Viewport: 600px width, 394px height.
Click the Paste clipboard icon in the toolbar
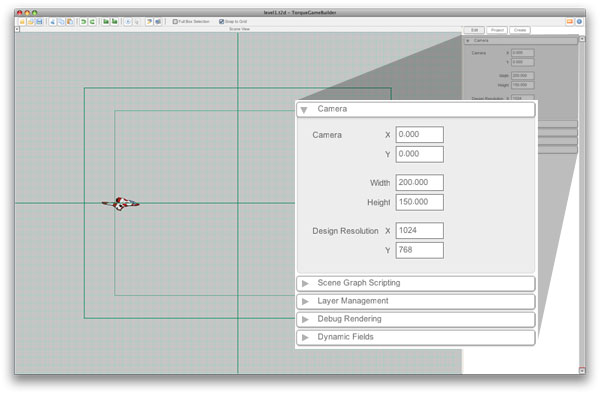[x=70, y=22]
